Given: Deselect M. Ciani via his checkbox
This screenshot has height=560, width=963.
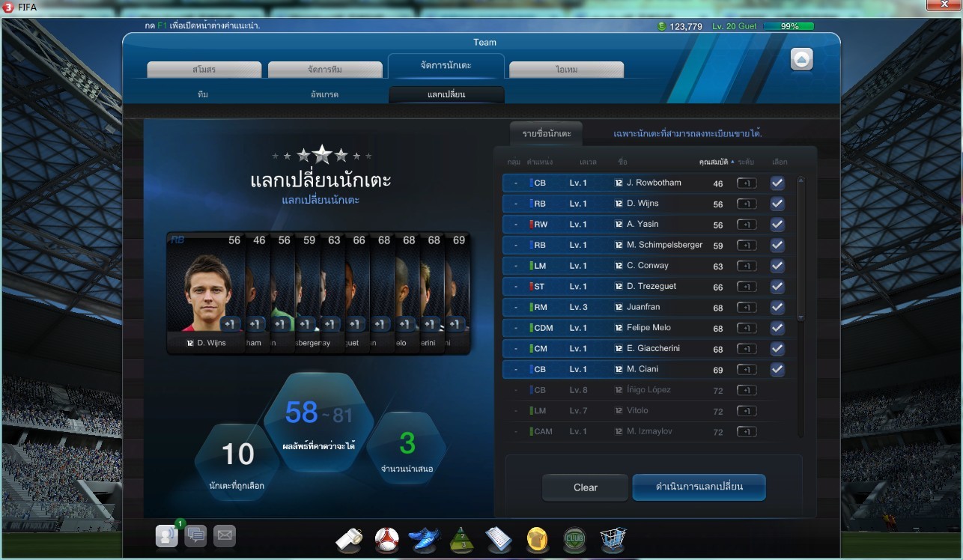Looking at the screenshot, I should [x=777, y=369].
